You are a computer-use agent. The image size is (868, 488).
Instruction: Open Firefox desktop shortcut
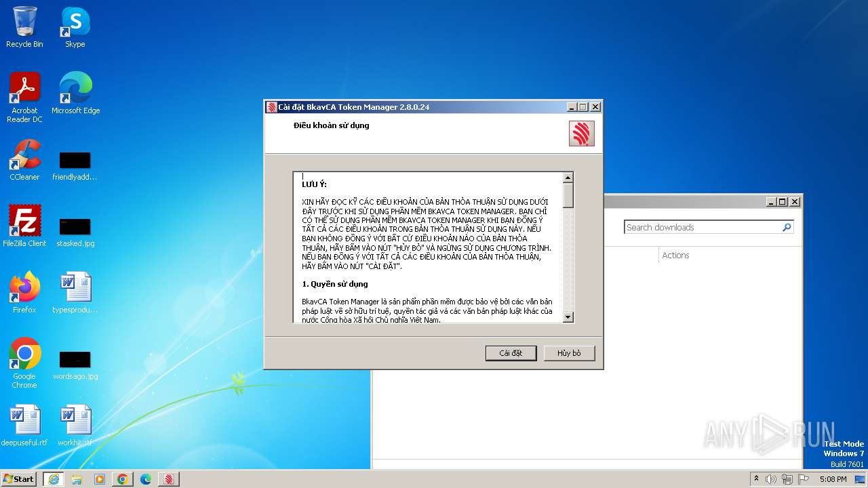(24, 293)
